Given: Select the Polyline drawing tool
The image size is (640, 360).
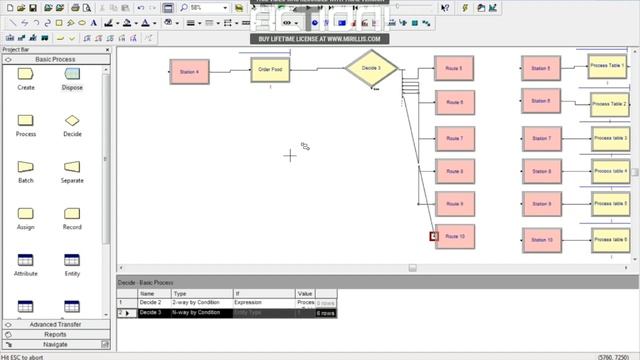Looking at the screenshot, I should [25, 23].
